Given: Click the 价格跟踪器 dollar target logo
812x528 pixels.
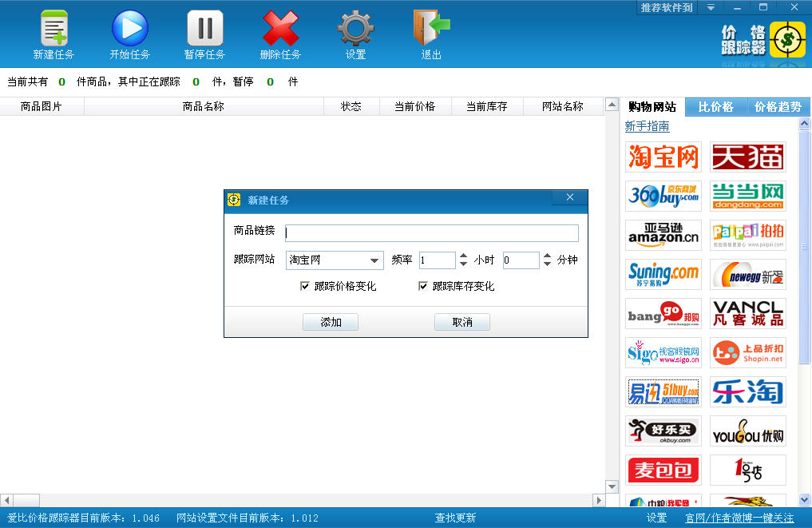Looking at the screenshot, I should click(x=787, y=39).
